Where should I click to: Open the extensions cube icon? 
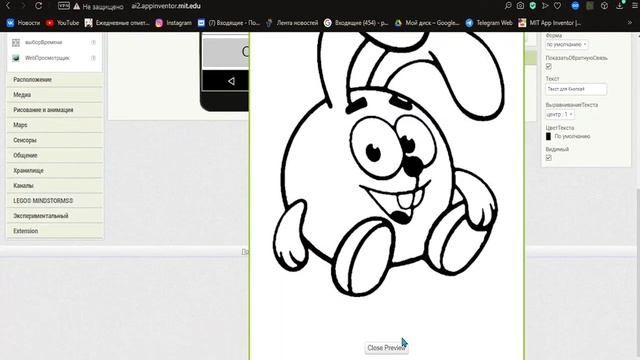tap(604, 6)
